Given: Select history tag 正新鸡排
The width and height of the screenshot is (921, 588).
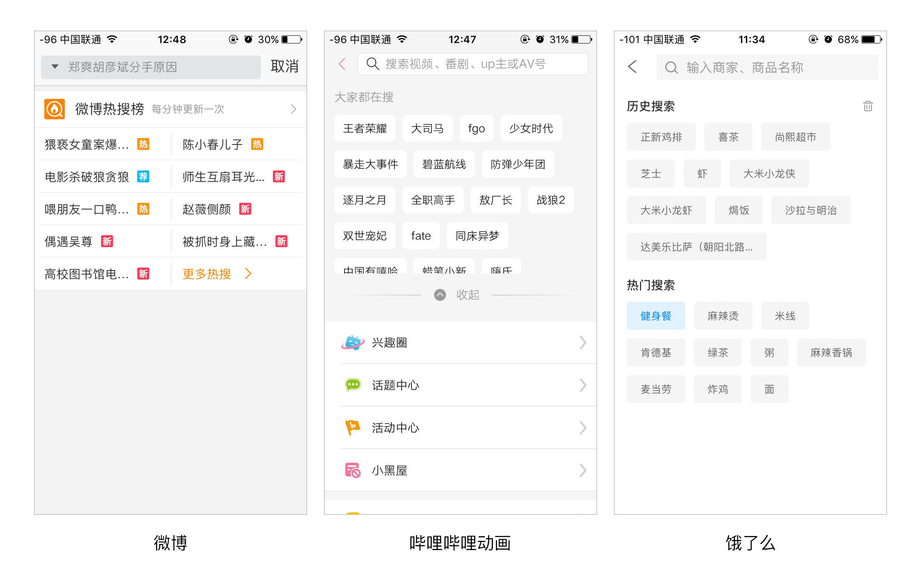Looking at the screenshot, I should pos(661,137).
